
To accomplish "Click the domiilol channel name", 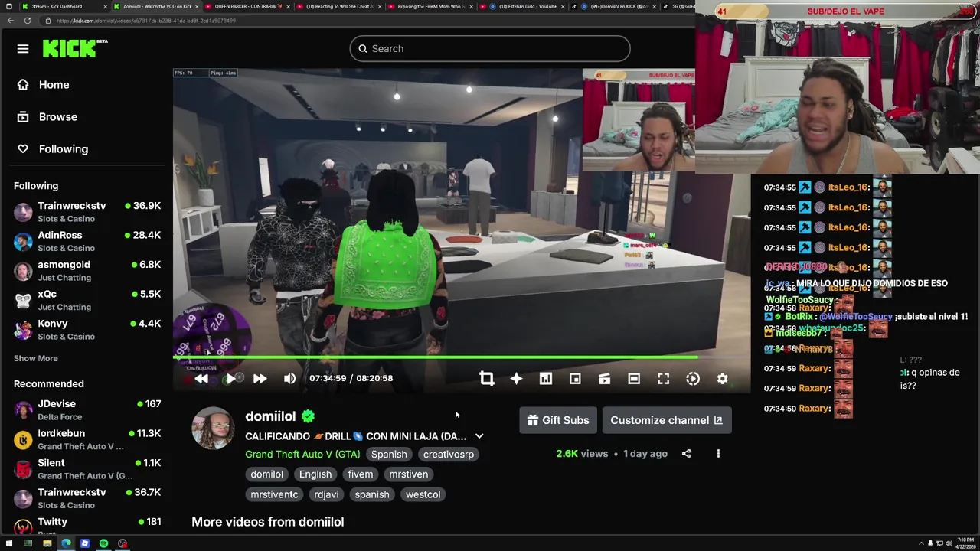I will pos(270,416).
